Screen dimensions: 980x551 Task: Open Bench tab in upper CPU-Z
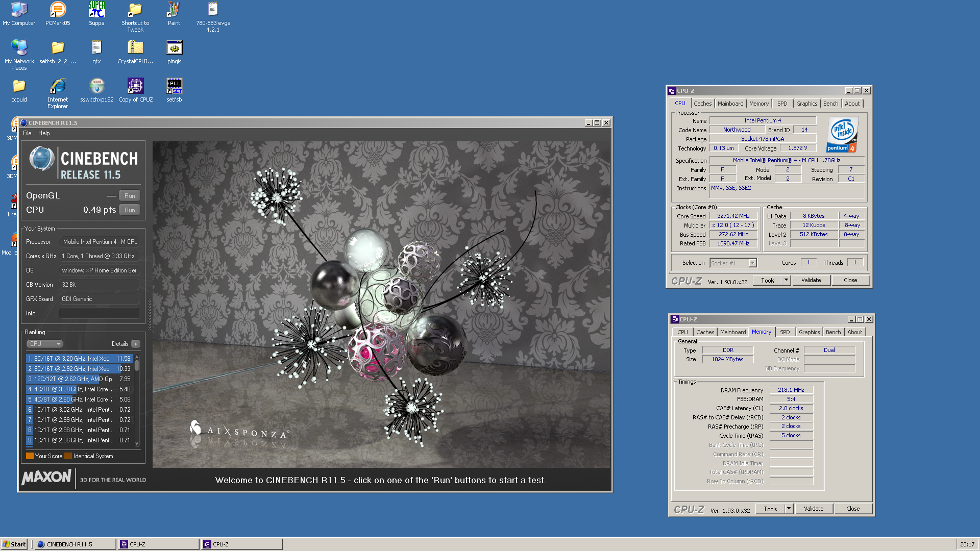coord(830,104)
